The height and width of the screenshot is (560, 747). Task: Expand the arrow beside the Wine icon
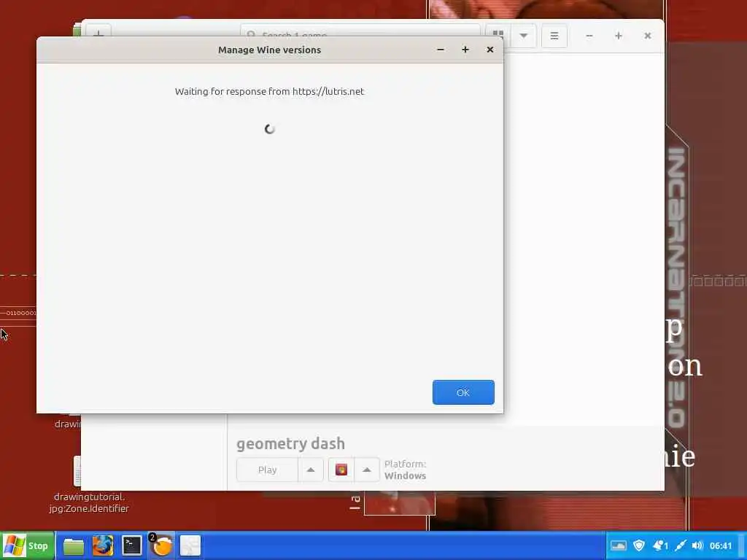click(366, 470)
